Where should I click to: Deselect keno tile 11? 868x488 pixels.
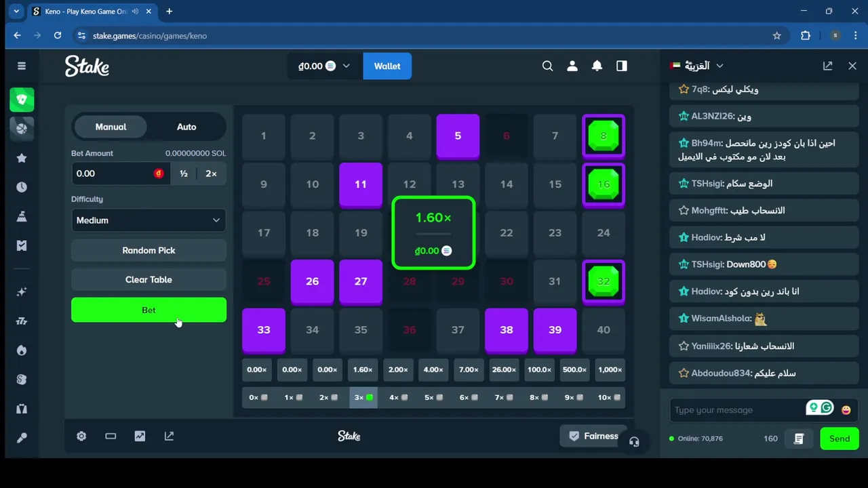361,184
